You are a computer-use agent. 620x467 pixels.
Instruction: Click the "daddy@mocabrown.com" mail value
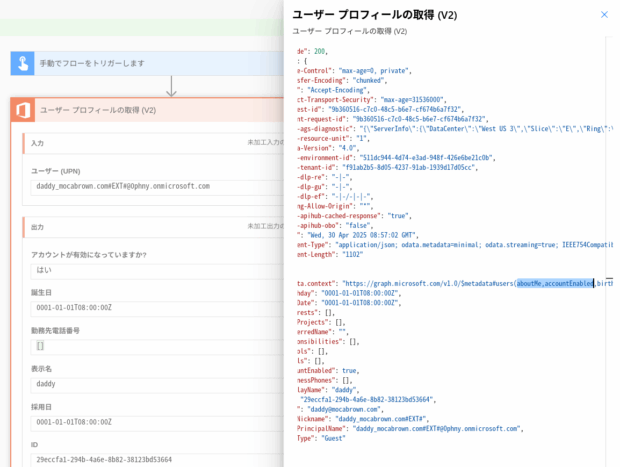pos(345,410)
